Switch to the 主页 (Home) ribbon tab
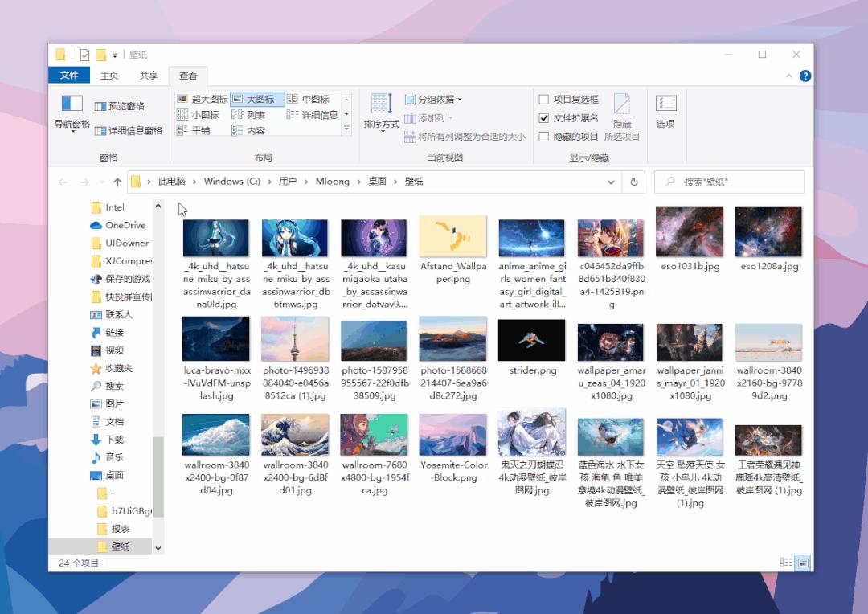 pyautogui.click(x=111, y=74)
